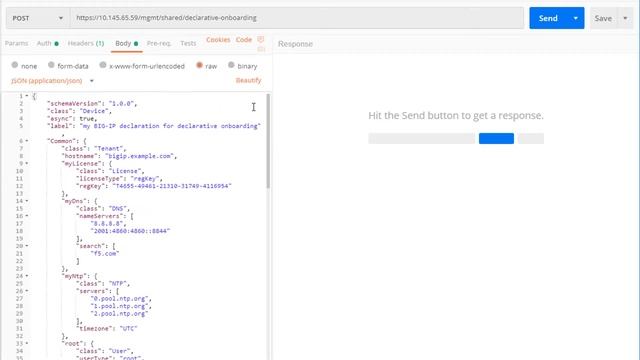This screenshot has height=360, width=640.
Task: Click the Response panel heading
Action: pos(295,44)
